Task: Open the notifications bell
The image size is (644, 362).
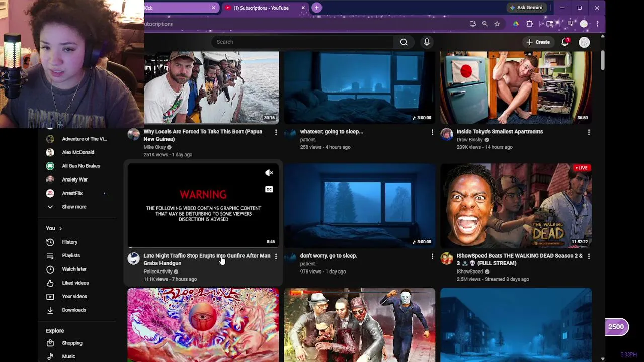Action: [565, 42]
